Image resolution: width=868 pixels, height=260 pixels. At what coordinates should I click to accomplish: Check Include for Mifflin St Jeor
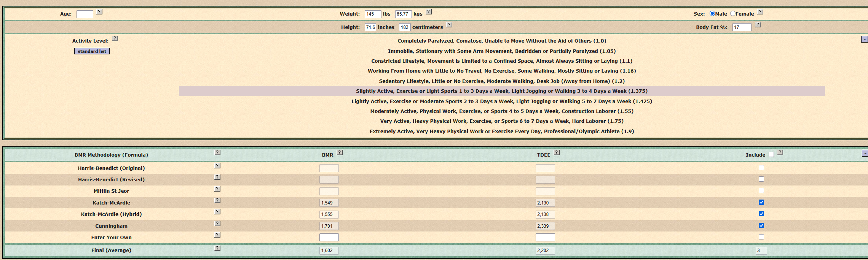tap(761, 190)
